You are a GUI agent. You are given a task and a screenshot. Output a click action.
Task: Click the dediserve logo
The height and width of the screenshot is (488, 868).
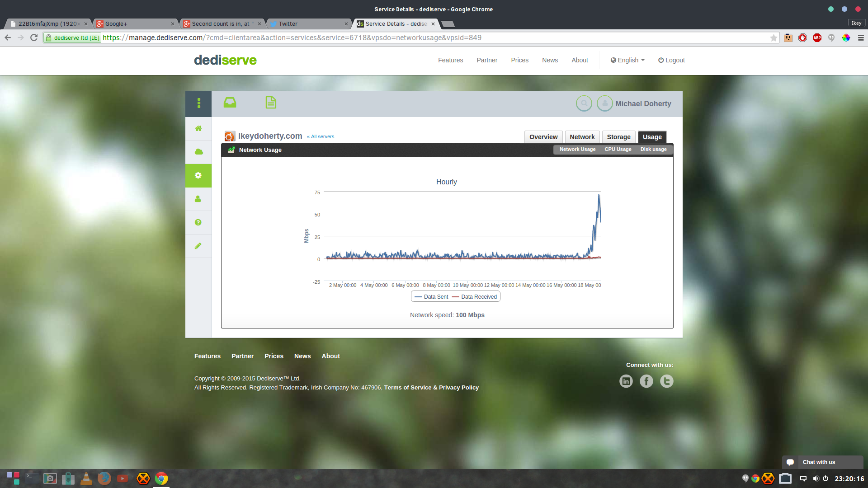pyautogui.click(x=225, y=60)
